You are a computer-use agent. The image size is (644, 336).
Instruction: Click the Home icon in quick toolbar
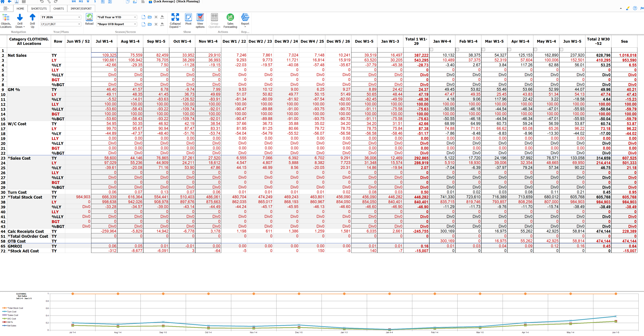click(x=3, y=2)
